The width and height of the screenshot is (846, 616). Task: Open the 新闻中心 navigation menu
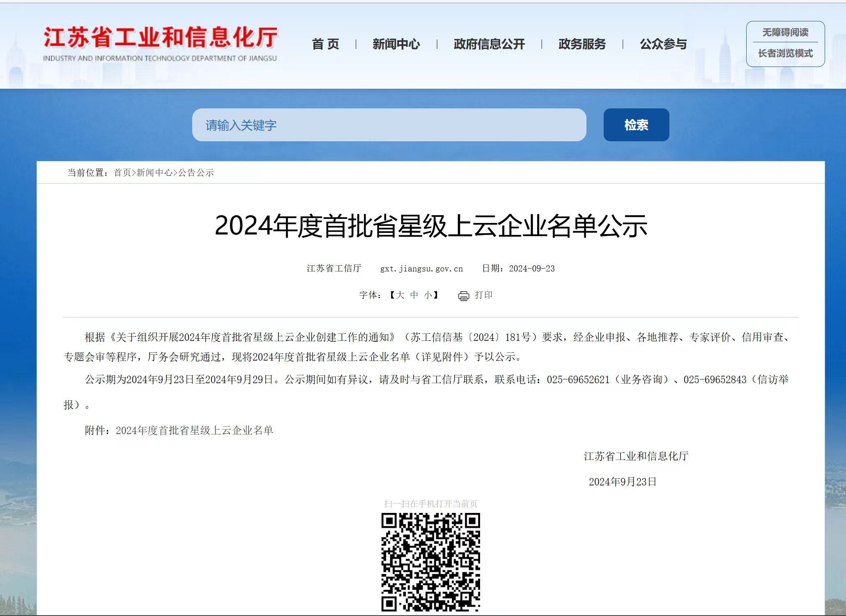[x=396, y=44]
